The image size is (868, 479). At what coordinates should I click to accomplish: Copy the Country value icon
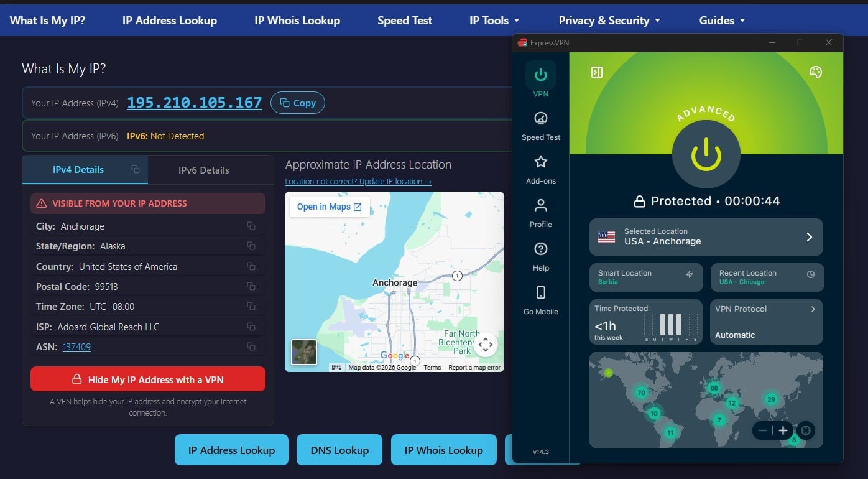coord(251,266)
